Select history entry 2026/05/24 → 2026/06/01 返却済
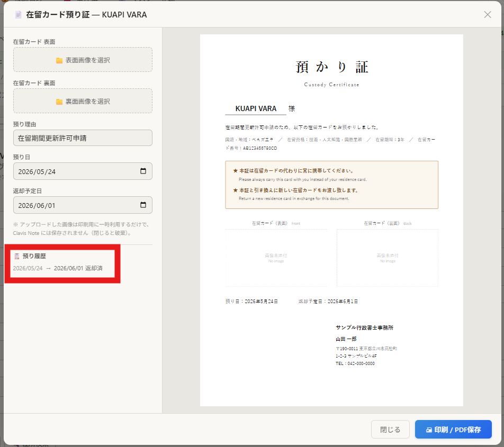This screenshot has width=504, height=447. (58, 268)
